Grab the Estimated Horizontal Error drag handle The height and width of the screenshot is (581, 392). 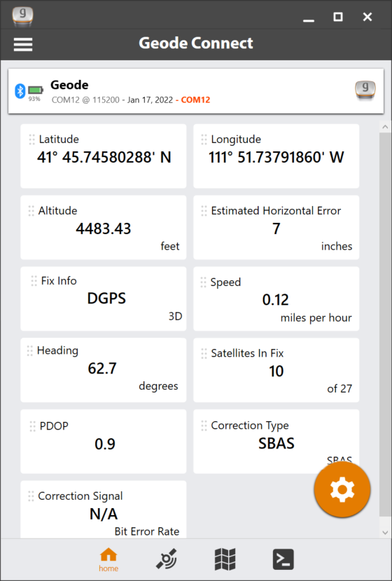[x=204, y=211]
